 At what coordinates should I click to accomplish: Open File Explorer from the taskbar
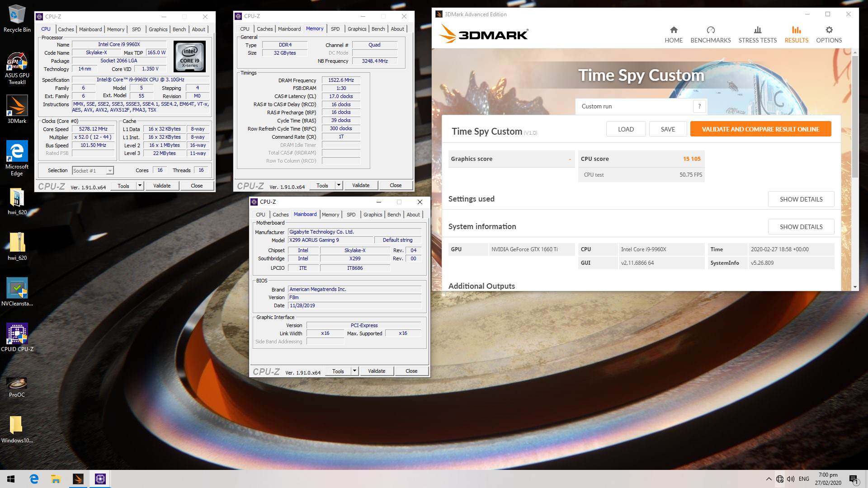tap(56, 479)
